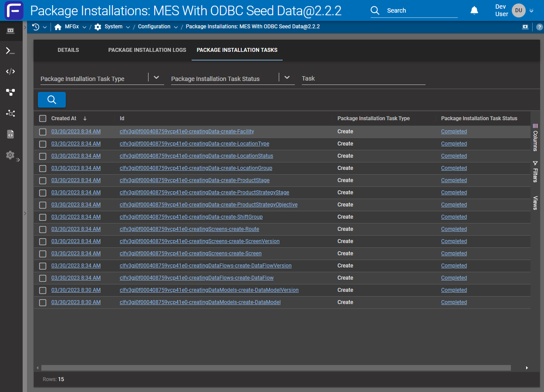Expand the user menu chevron next to DU
This screenshot has width=544, height=392.
coord(531,11)
